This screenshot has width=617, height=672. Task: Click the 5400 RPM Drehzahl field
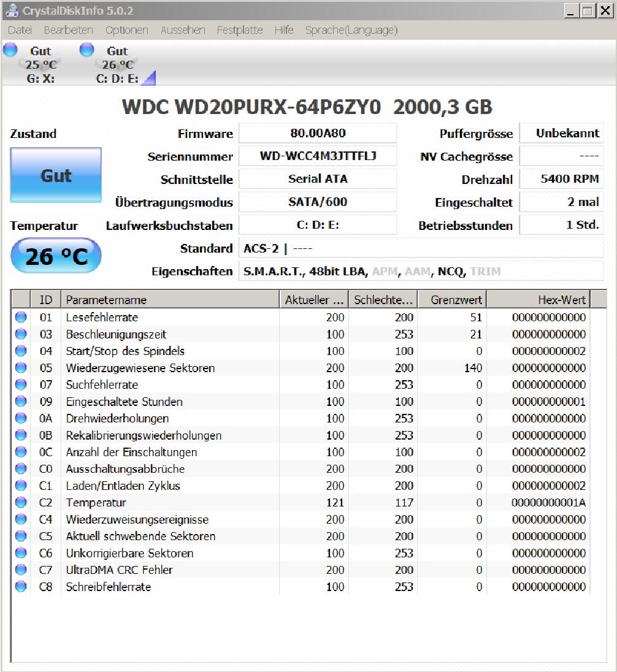pyautogui.click(x=562, y=179)
